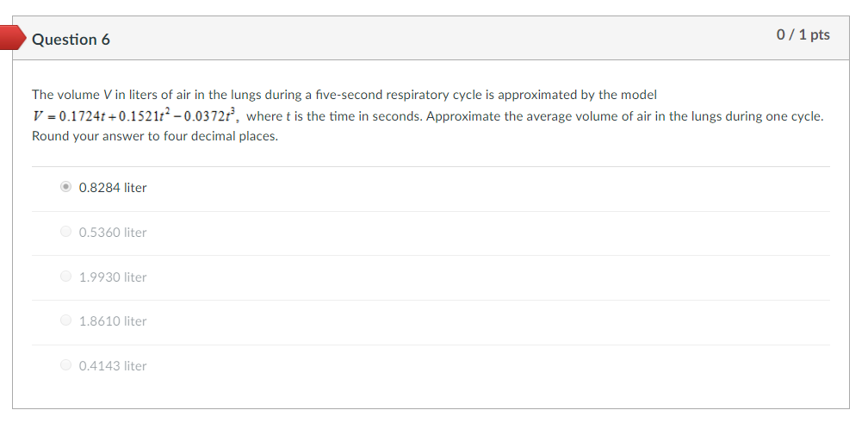Viewport: 868px width, 435px height.
Task: Click the first line of question text
Action: (344, 94)
